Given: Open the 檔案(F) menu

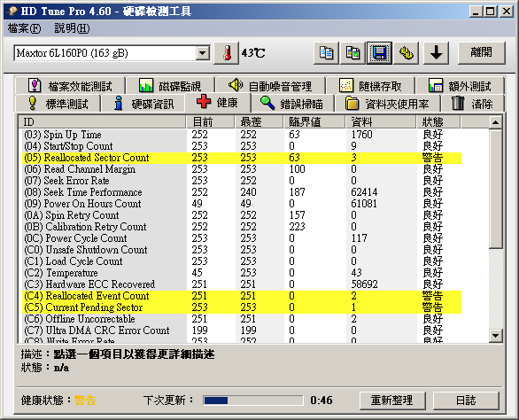Looking at the screenshot, I should [x=24, y=28].
